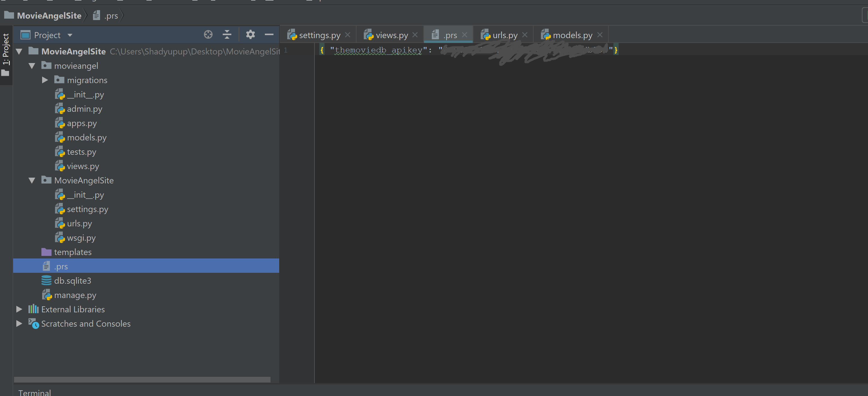Close the models.py editor tab
Screen dimensions: 868x396
600,34
